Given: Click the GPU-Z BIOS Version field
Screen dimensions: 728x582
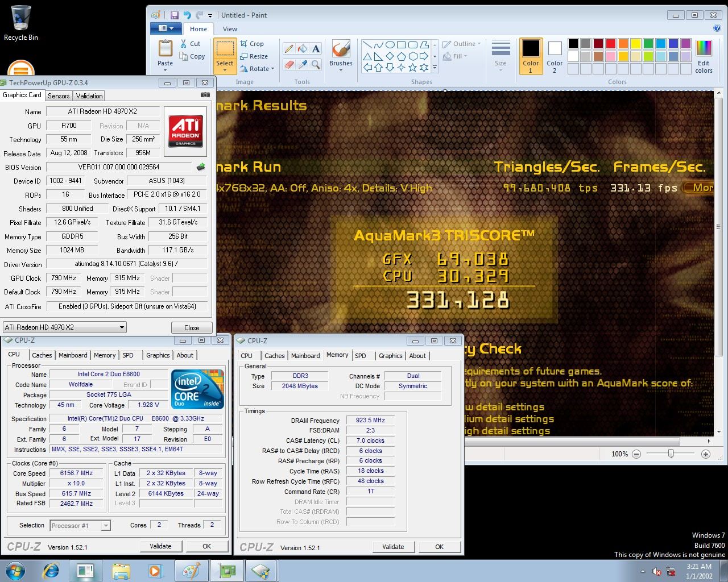Looking at the screenshot, I should click(x=119, y=167).
